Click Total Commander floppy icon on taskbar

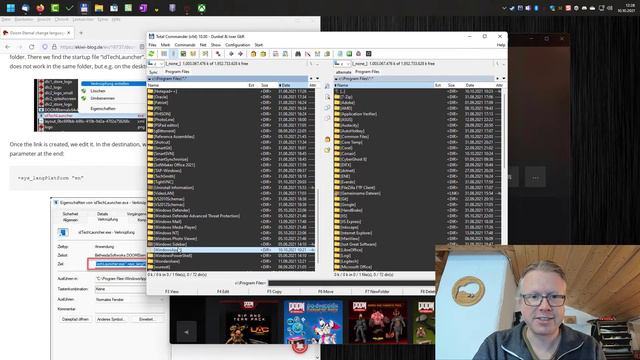84,8
